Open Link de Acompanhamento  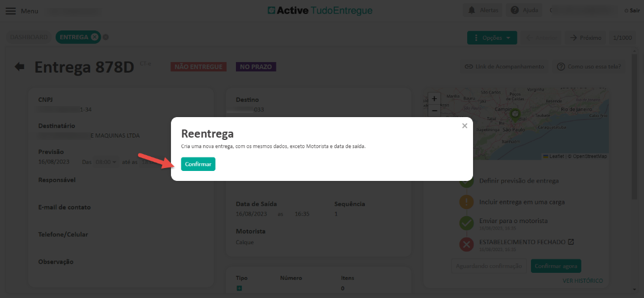[504, 67]
